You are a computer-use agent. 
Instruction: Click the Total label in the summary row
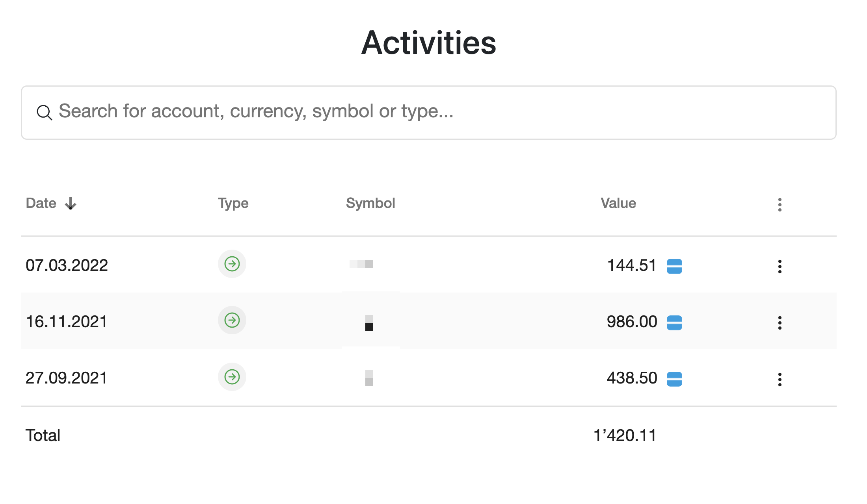click(x=43, y=435)
